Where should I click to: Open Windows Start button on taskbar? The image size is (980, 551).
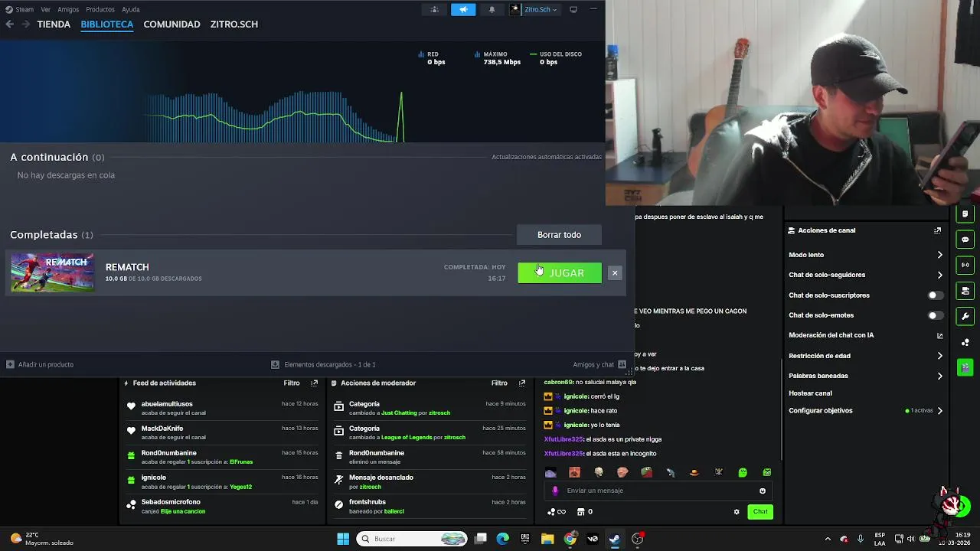click(x=343, y=539)
